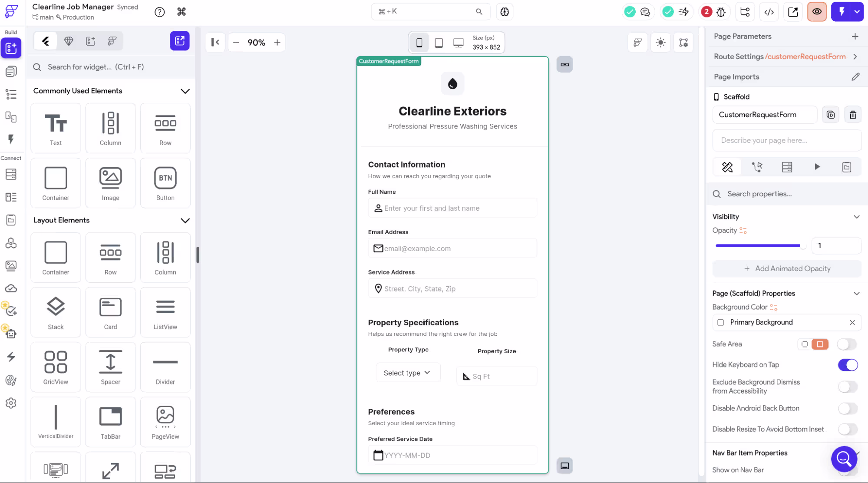The width and height of the screenshot is (868, 483).
Task: Edit Page Imports pencil icon
Action: 855,77
